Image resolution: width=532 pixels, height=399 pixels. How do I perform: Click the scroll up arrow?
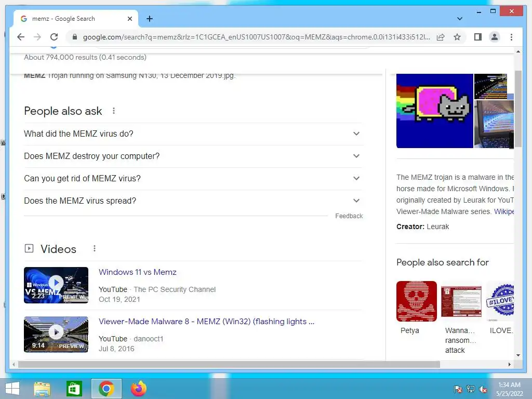point(518,51)
